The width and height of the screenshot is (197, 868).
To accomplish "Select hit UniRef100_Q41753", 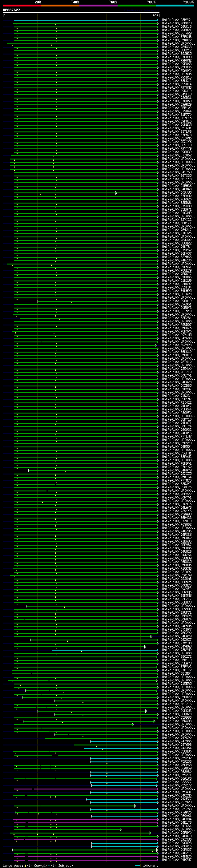I will 176,172.
